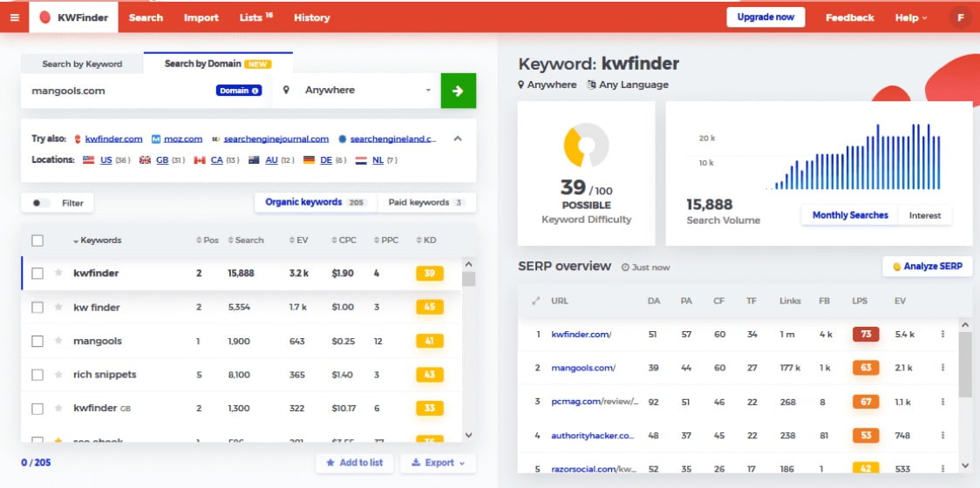980x488 pixels.
Task: Open user profile avatar F
Action: [x=961, y=17]
